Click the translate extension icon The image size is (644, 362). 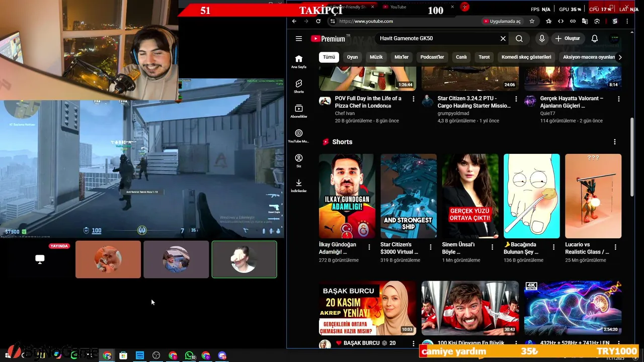(x=585, y=21)
